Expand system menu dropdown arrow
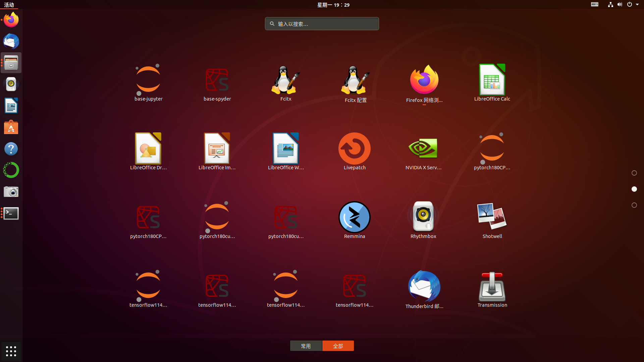The image size is (644, 362). pos(637,5)
